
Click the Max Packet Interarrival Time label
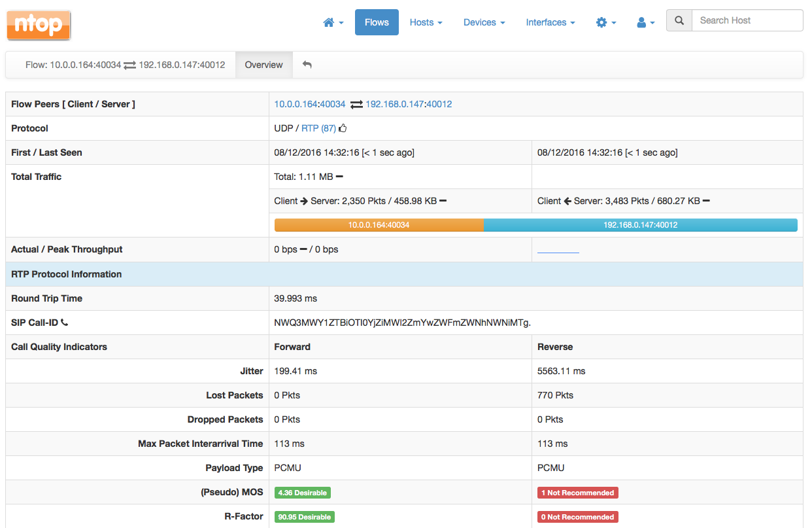(x=201, y=444)
